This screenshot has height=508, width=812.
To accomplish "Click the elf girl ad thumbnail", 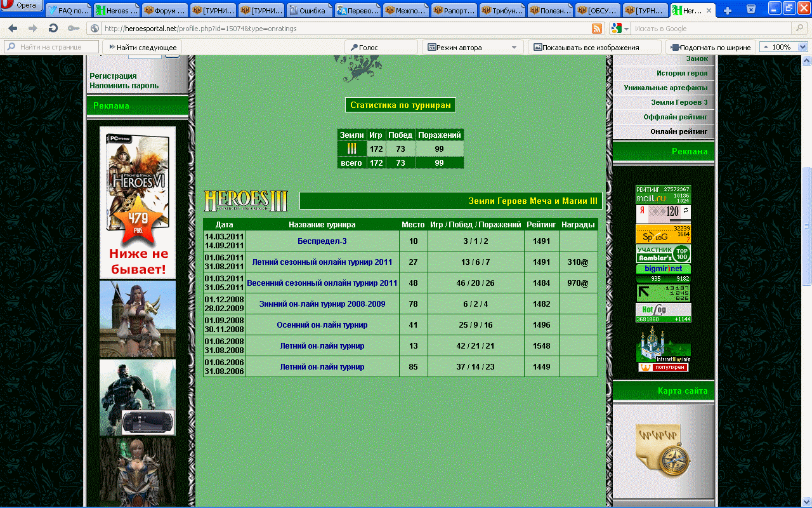I will pyautogui.click(x=138, y=319).
